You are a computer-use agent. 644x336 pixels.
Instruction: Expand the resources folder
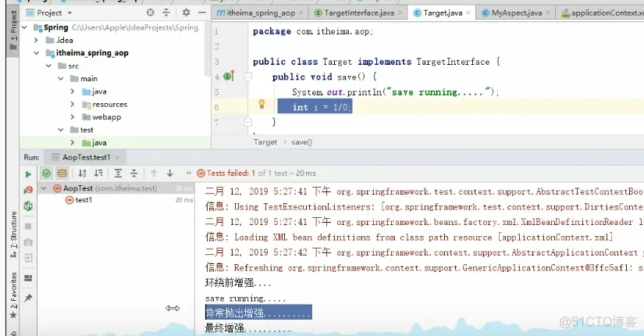click(x=73, y=104)
